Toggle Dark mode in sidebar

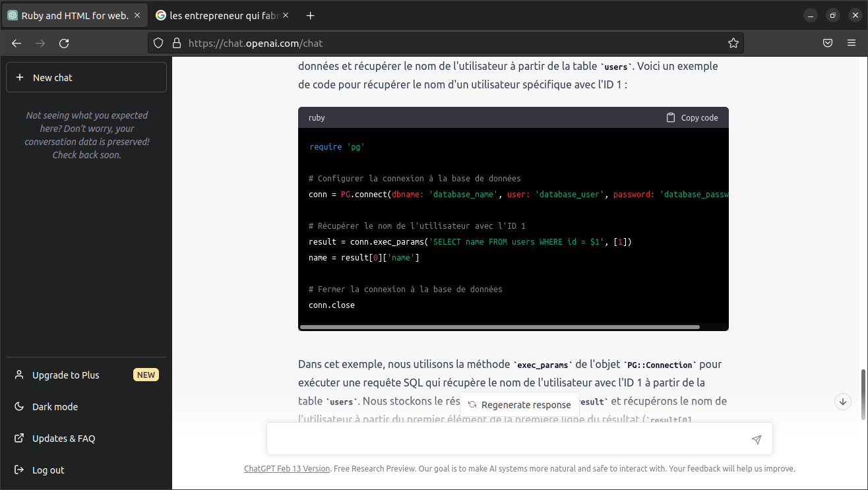tap(55, 407)
